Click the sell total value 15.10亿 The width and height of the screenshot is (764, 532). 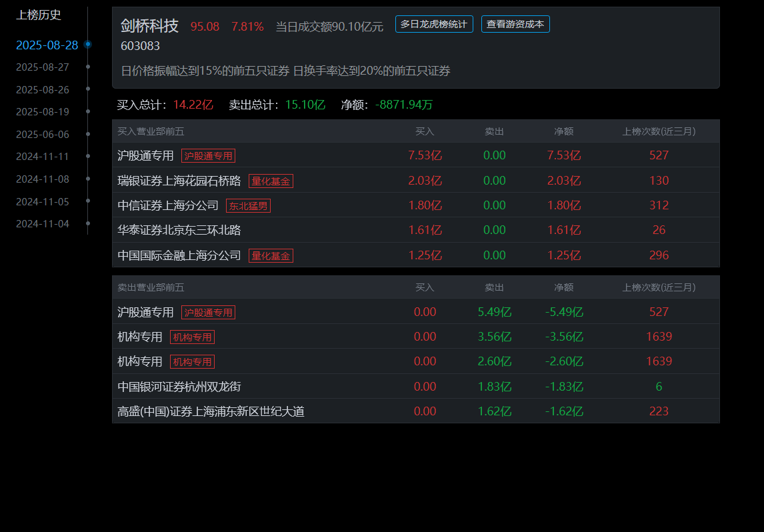click(305, 104)
